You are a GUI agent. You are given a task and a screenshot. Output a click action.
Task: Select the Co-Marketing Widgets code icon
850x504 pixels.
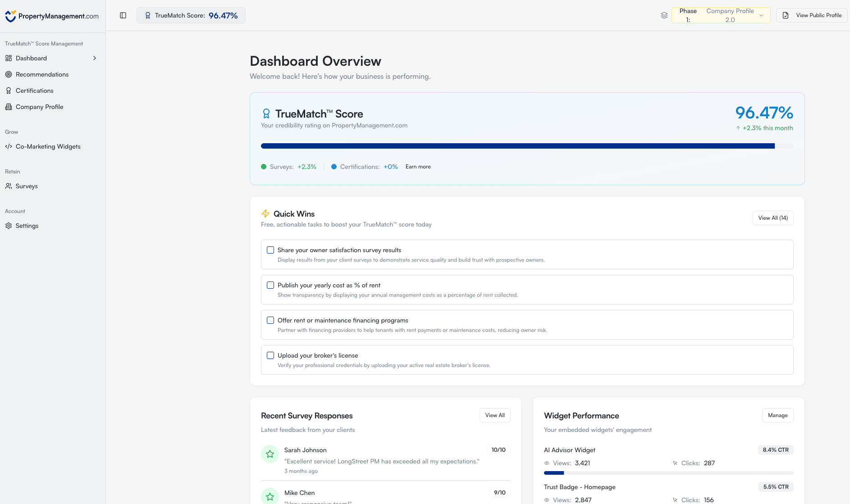click(9, 146)
